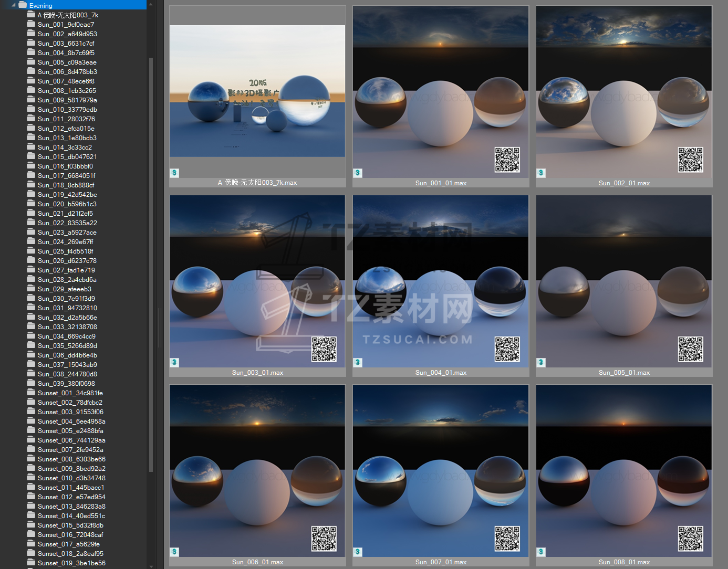This screenshot has width=728, height=569.
Task: Collapse the Evening folder tree node
Action: click(x=13, y=5)
